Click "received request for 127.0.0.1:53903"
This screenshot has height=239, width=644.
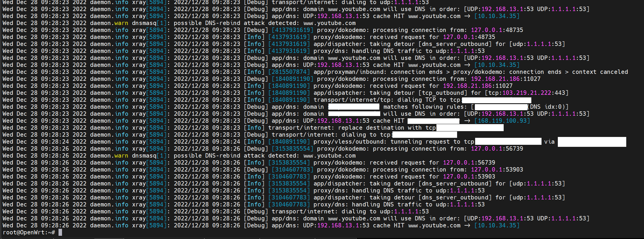432,176
